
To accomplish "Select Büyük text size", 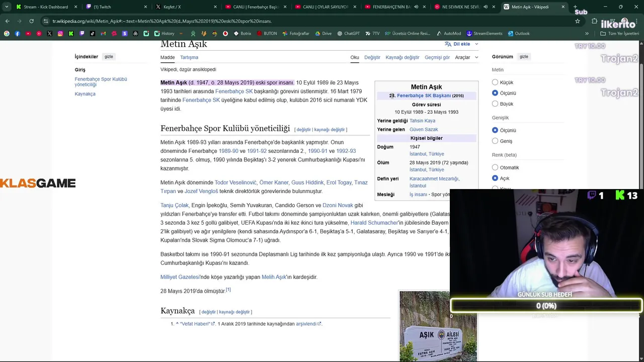I will (495, 104).
